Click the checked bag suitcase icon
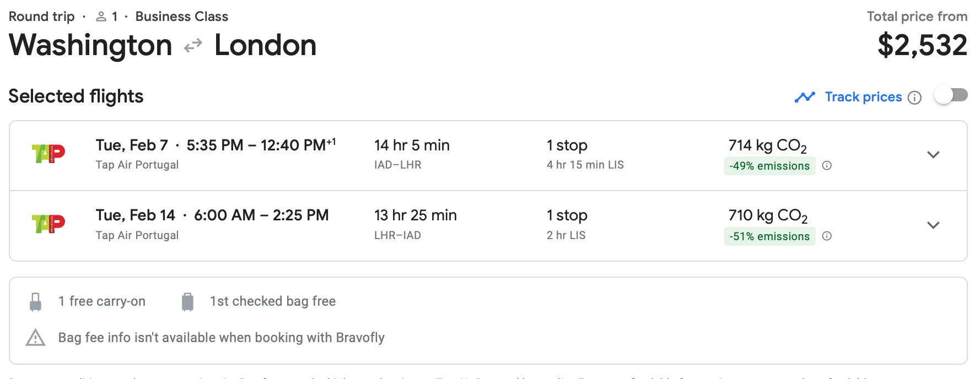Viewport: 980px width, 379px height. click(x=187, y=302)
